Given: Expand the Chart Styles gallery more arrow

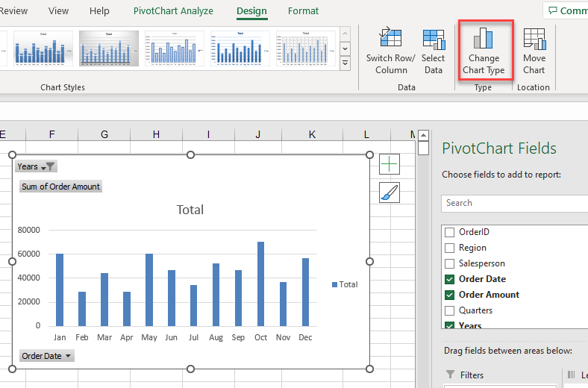Looking at the screenshot, I should tap(345, 64).
